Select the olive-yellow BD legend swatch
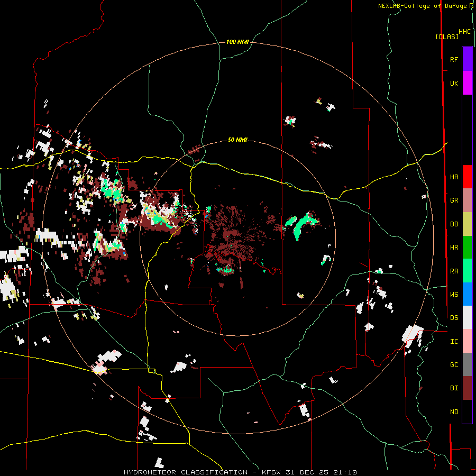Viewport: 476px width, 476px height. pyautogui.click(x=467, y=224)
